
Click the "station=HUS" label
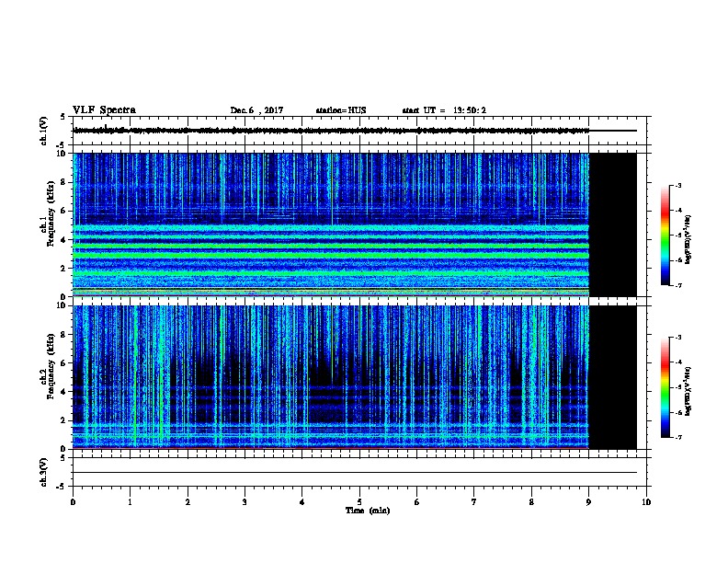(341, 110)
